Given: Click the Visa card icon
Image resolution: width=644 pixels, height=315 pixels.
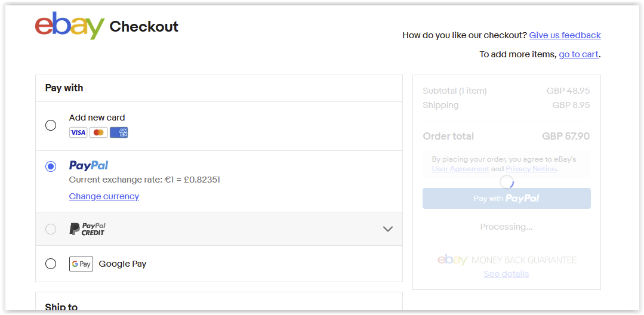Looking at the screenshot, I should pyautogui.click(x=78, y=132).
